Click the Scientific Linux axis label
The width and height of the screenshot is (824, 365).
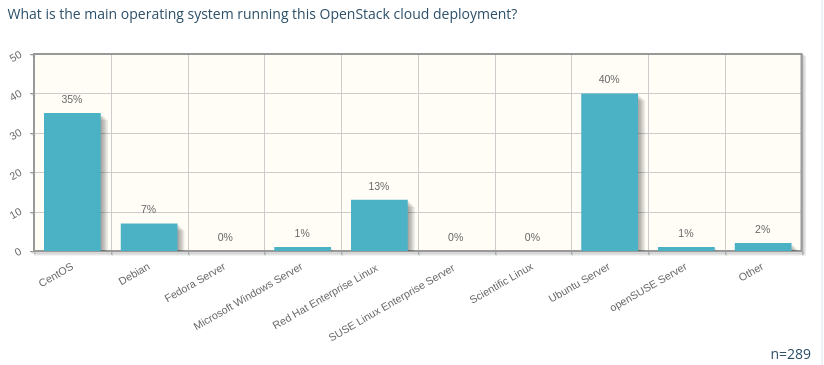[501, 283]
